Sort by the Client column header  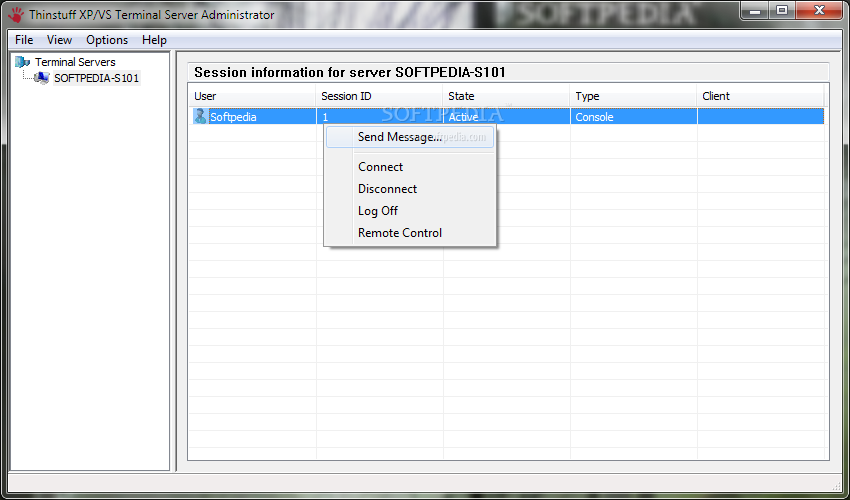(761, 96)
